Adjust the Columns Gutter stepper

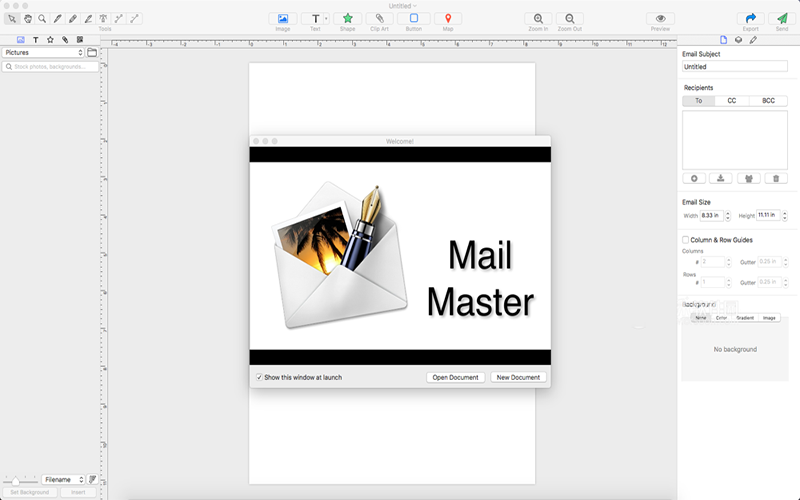tap(785, 262)
